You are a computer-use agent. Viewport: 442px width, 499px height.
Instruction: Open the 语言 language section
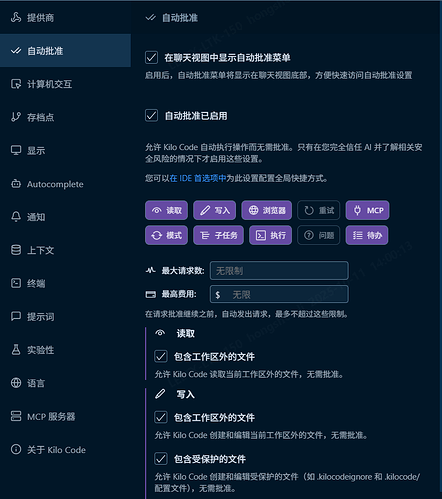(65, 383)
